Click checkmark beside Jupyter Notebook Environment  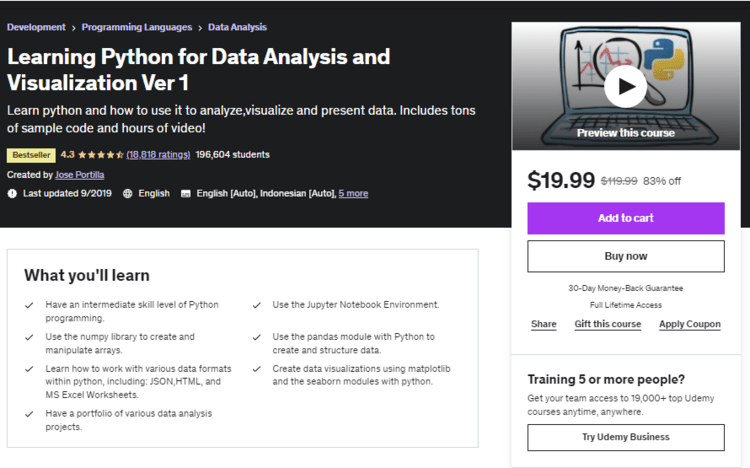point(257,305)
